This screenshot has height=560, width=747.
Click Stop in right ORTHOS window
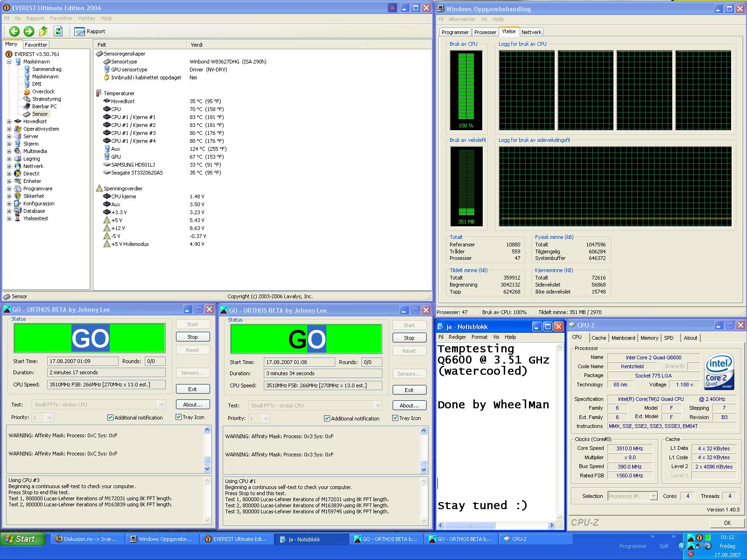(409, 338)
